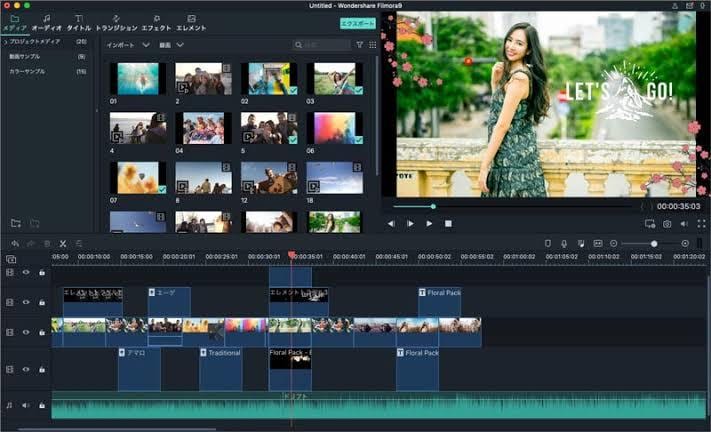The image size is (711, 432).
Task: Click the preview volume speaker icon
Action: click(684, 224)
